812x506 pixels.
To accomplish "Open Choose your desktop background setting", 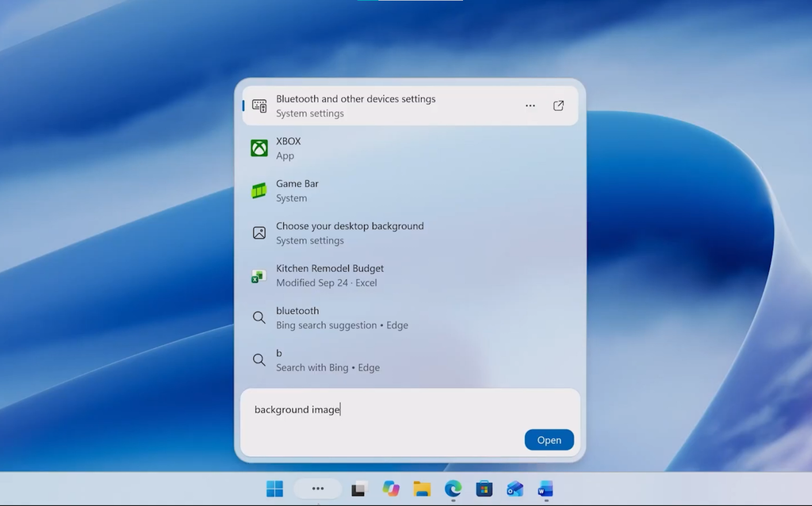I will point(410,233).
